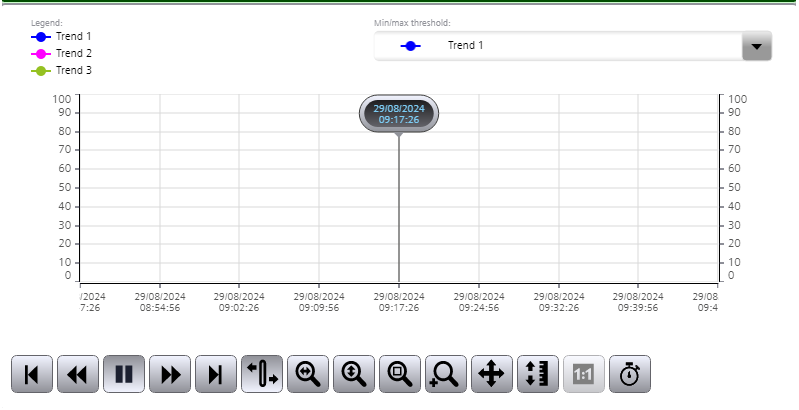Click the Min/max threshold: label
The width and height of the screenshot is (799, 410).
click(x=412, y=23)
